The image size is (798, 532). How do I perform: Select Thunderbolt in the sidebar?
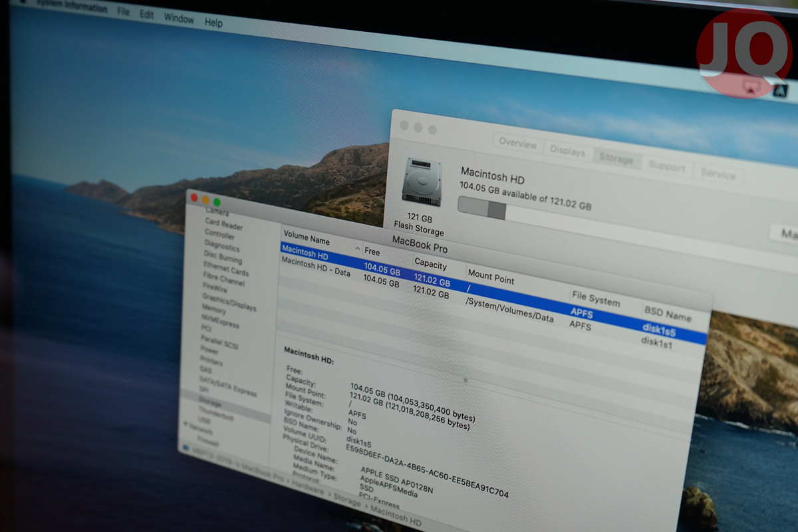click(x=216, y=416)
